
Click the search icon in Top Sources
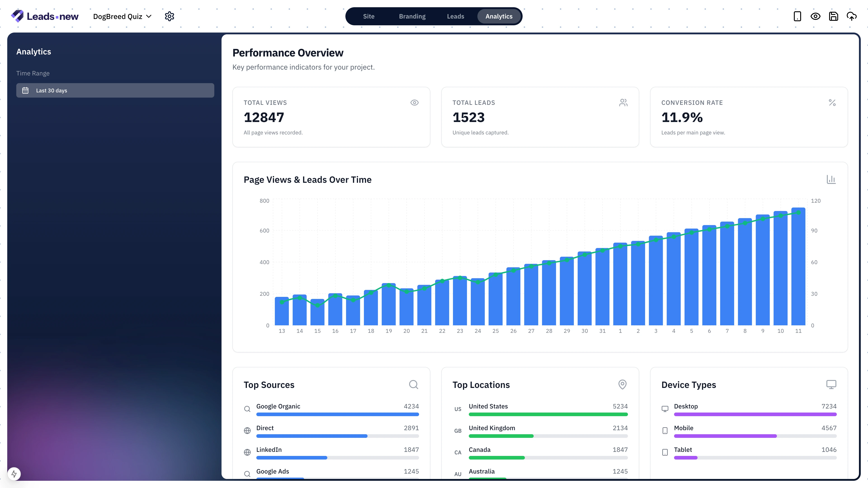(413, 384)
